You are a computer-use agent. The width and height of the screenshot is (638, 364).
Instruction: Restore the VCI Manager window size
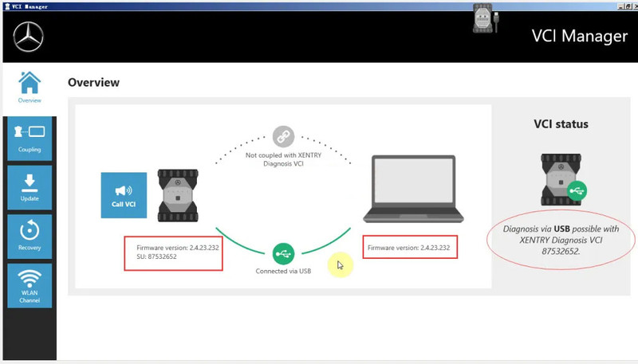pyautogui.click(x=628, y=6)
